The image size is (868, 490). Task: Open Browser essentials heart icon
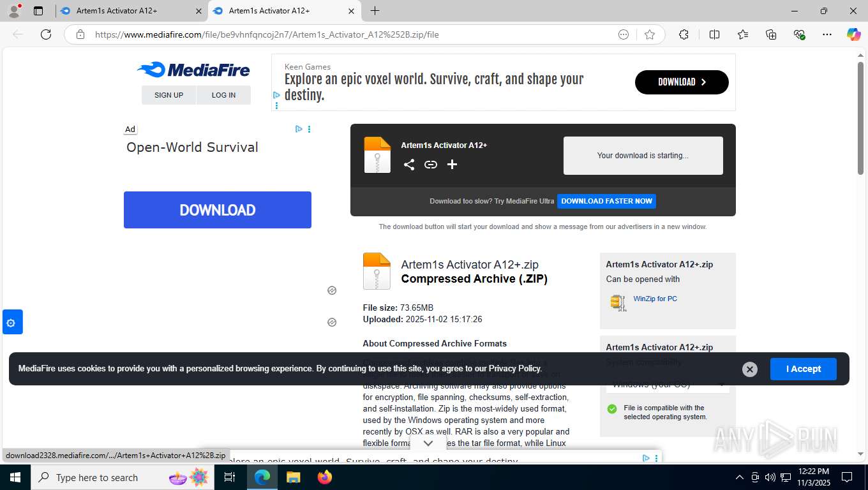click(799, 34)
